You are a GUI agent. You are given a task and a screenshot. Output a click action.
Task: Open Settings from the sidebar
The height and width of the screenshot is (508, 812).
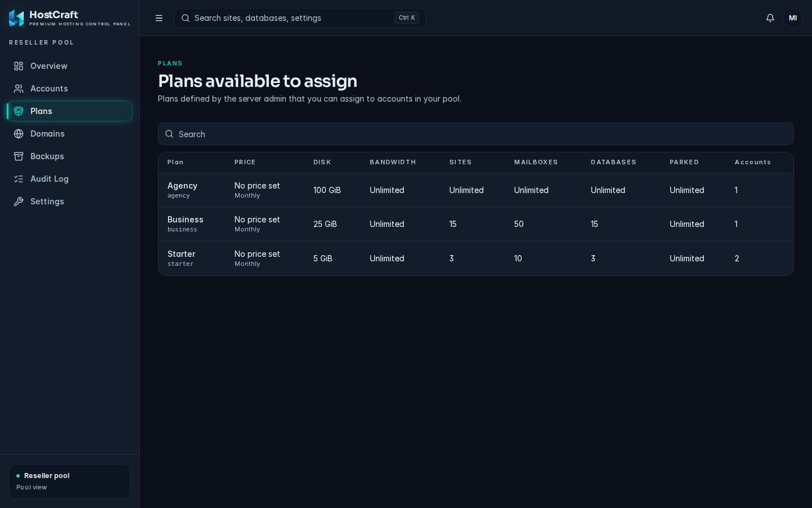tap(70, 202)
